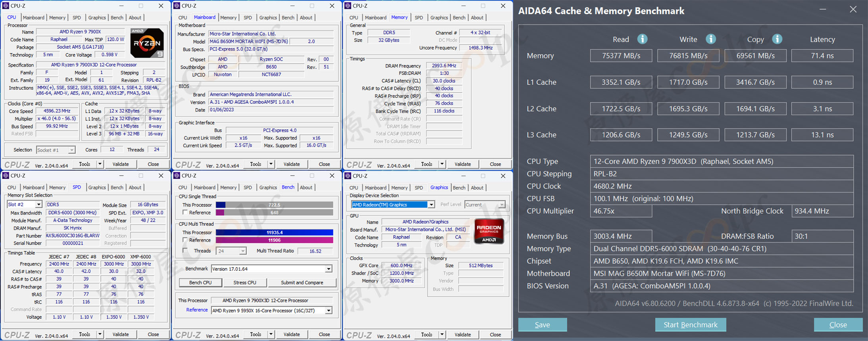Switch to SPD tab in the Memory tab window
868x341 pixels.
(418, 17)
